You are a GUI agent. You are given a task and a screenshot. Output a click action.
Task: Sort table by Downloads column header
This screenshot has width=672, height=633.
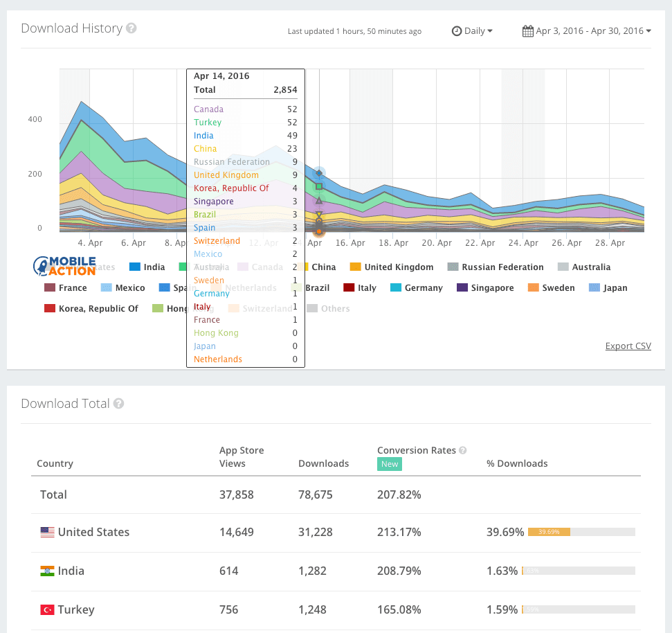(323, 463)
